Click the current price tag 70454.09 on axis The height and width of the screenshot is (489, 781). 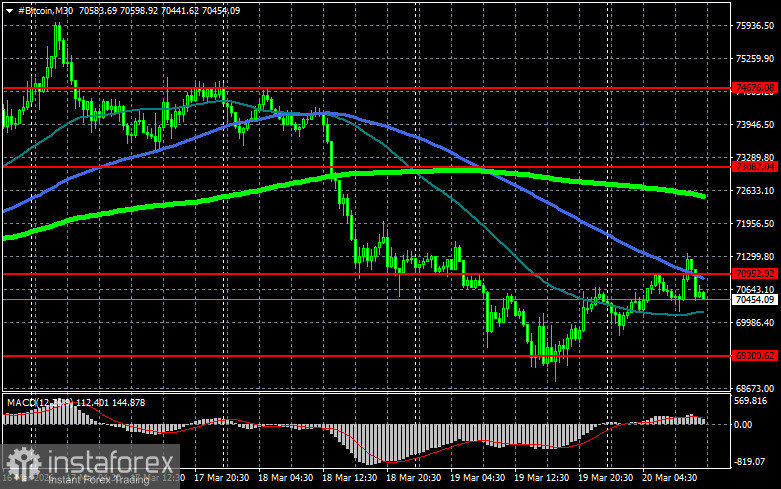pos(755,299)
